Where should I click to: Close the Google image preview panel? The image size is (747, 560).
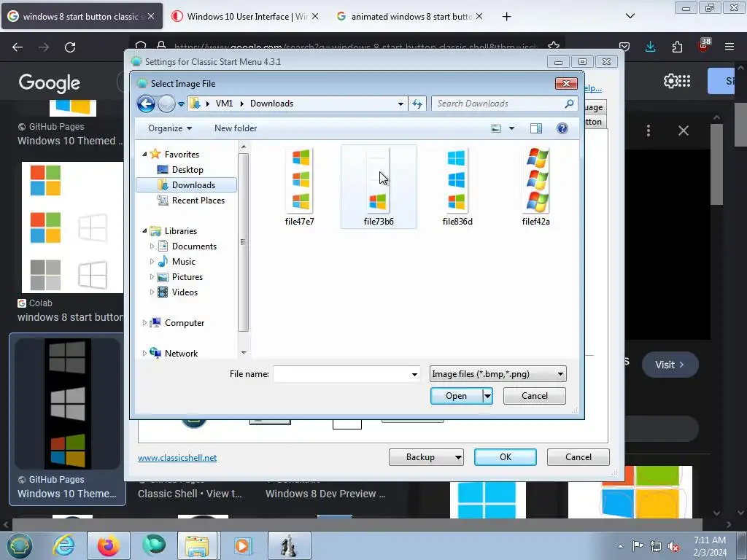[x=684, y=131]
